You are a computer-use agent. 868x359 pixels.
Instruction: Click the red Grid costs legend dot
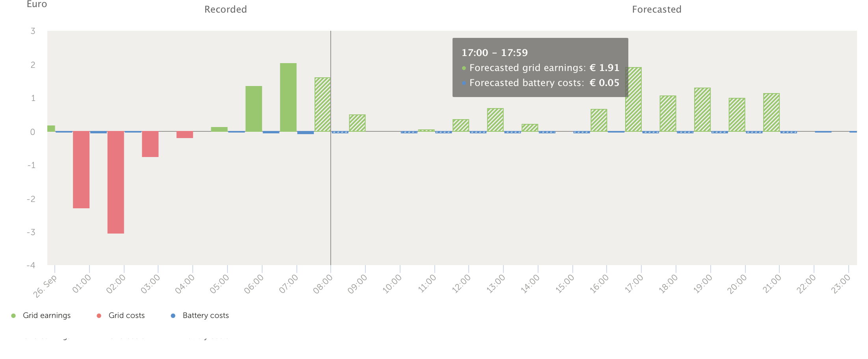[99, 316]
